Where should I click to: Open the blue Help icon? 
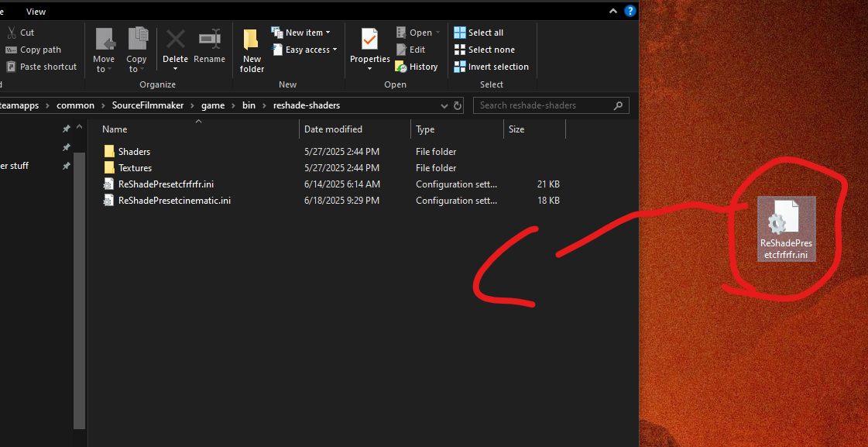(630, 11)
